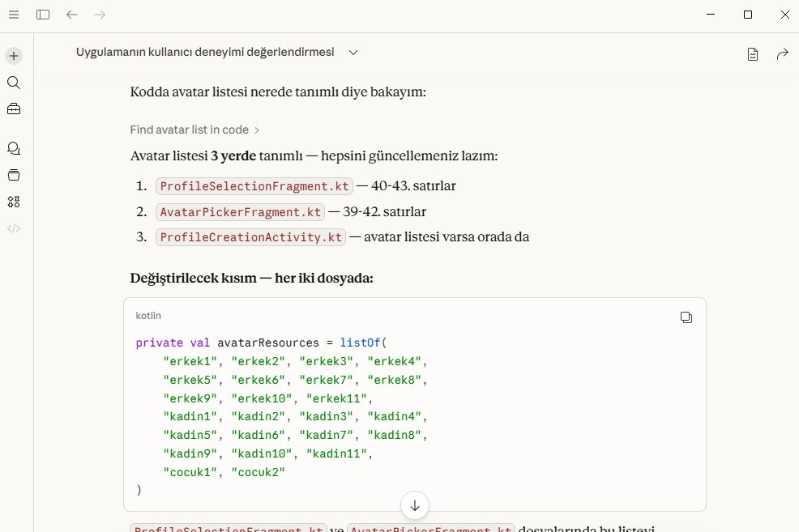
Task: Click heading 'Değiştirilecek kısım — her iki dosyada:'
Action: (x=252, y=278)
